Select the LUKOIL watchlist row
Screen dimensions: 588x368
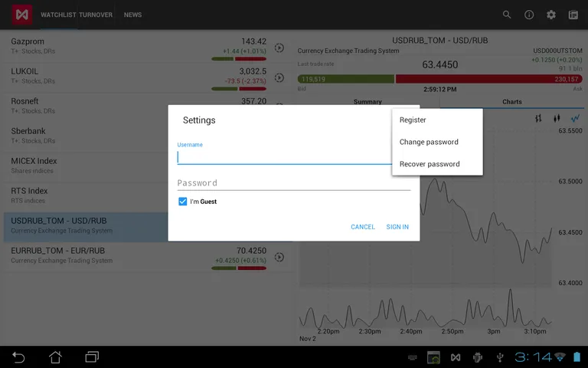pos(146,77)
